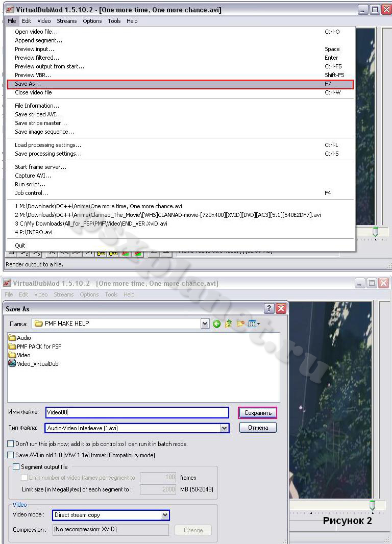Screen dimensions: 392x544
Task: Select the Video folder in the file list
Action: click(x=19, y=355)
